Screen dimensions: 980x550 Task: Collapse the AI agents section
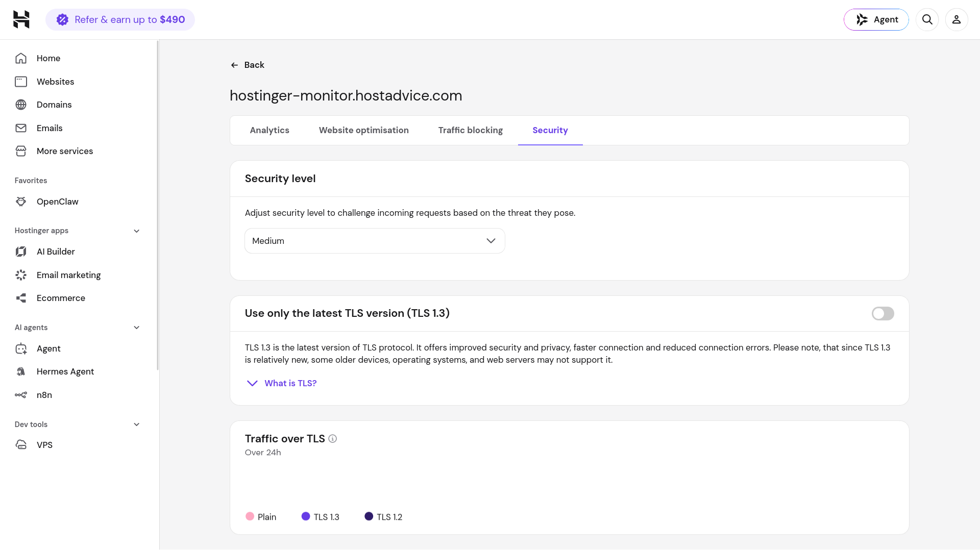[136, 328]
